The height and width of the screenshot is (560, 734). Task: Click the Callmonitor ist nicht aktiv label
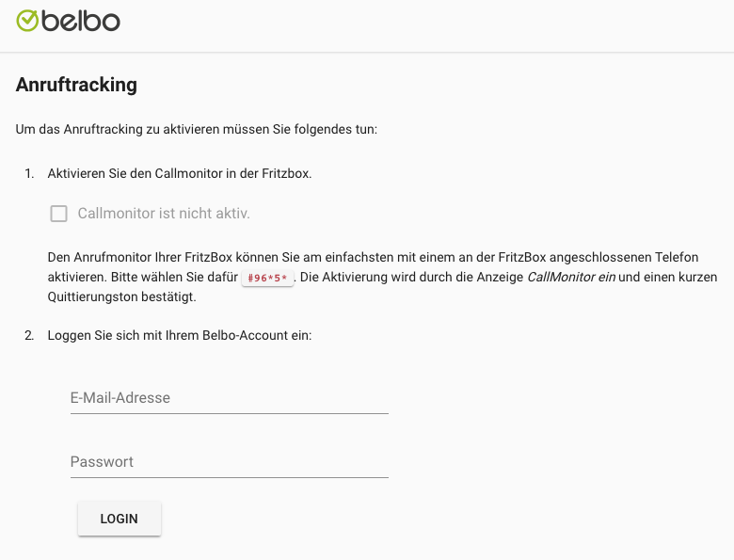pos(164,214)
